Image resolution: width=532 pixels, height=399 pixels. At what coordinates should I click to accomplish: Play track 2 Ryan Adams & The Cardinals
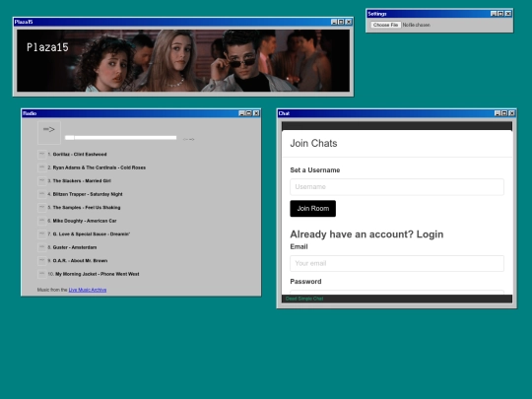coord(42,167)
